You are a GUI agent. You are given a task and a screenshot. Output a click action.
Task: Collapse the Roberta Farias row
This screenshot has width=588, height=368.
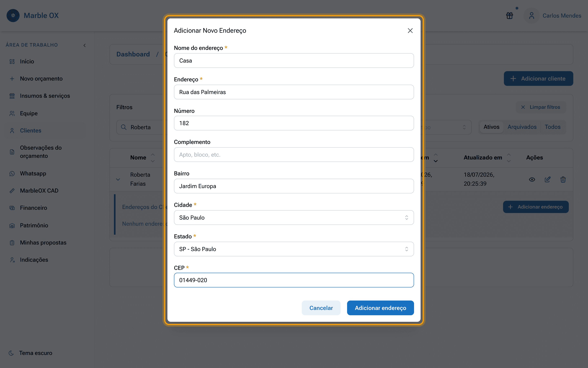118,180
